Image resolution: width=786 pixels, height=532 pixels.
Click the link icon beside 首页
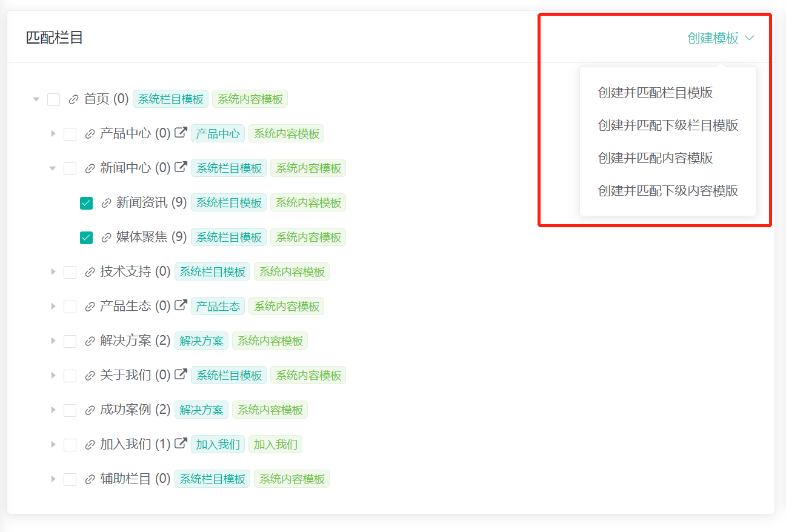click(73, 99)
